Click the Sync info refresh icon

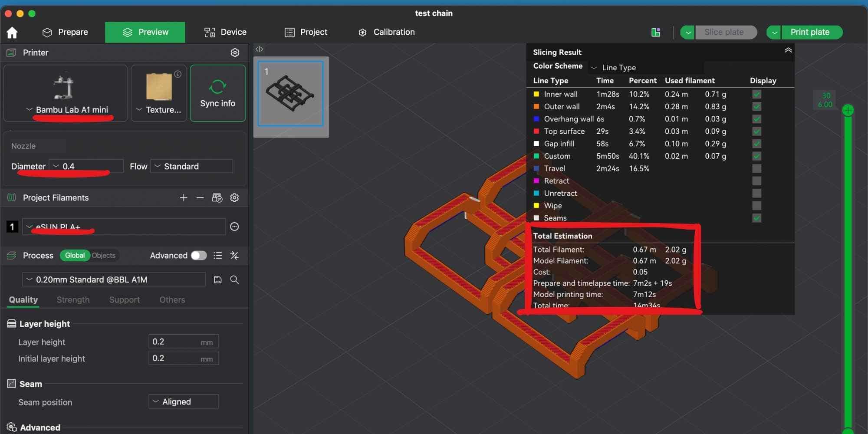(217, 86)
